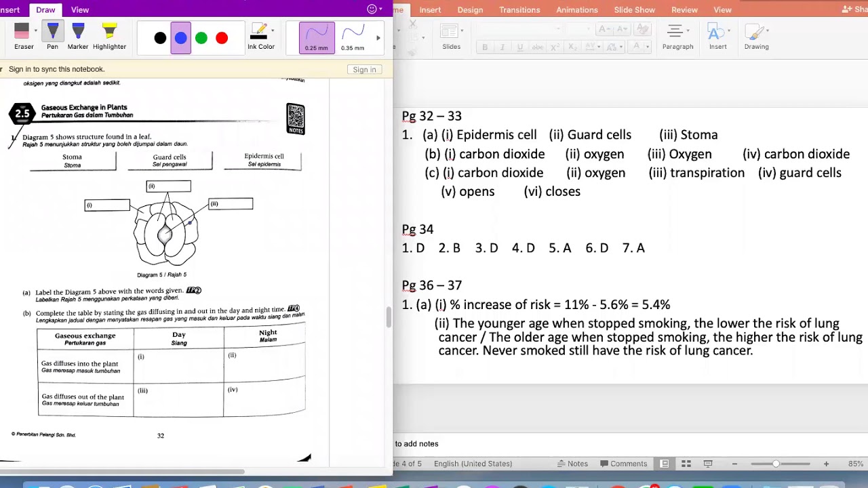
Task: Click Sign in button in OneNote
Action: point(364,70)
